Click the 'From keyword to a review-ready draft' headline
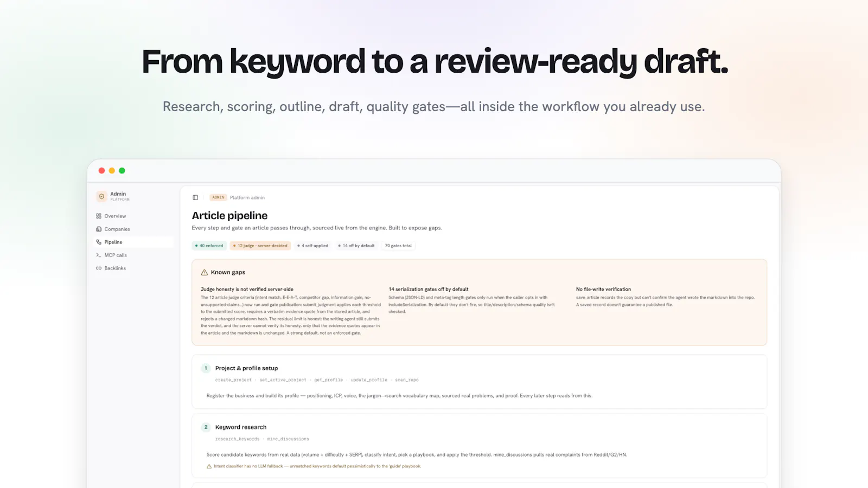The width and height of the screenshot is (868, 488). pos(435,62)
